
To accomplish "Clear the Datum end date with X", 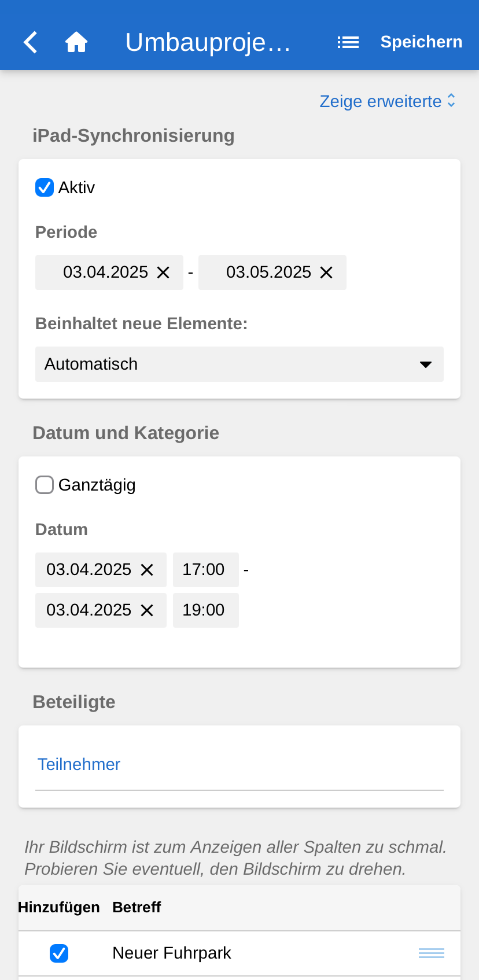I will (148, 610).
